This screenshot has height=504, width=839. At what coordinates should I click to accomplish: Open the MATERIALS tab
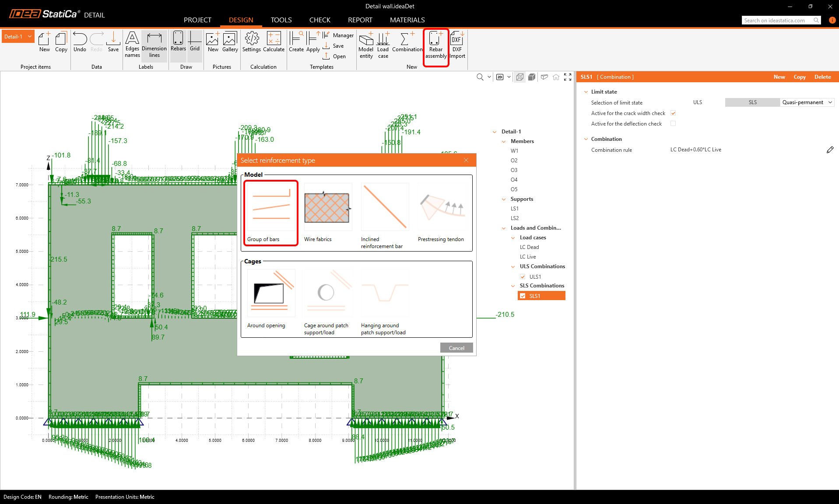(x=407, y=20)
